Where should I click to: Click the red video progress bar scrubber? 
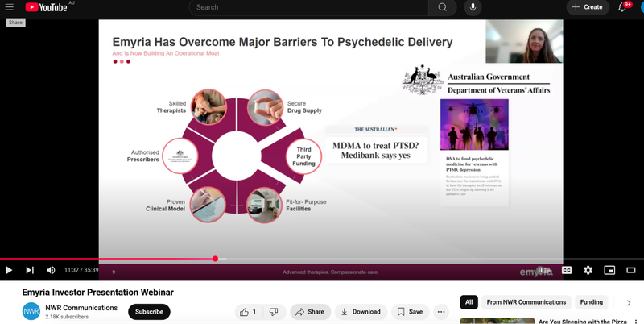216,259
